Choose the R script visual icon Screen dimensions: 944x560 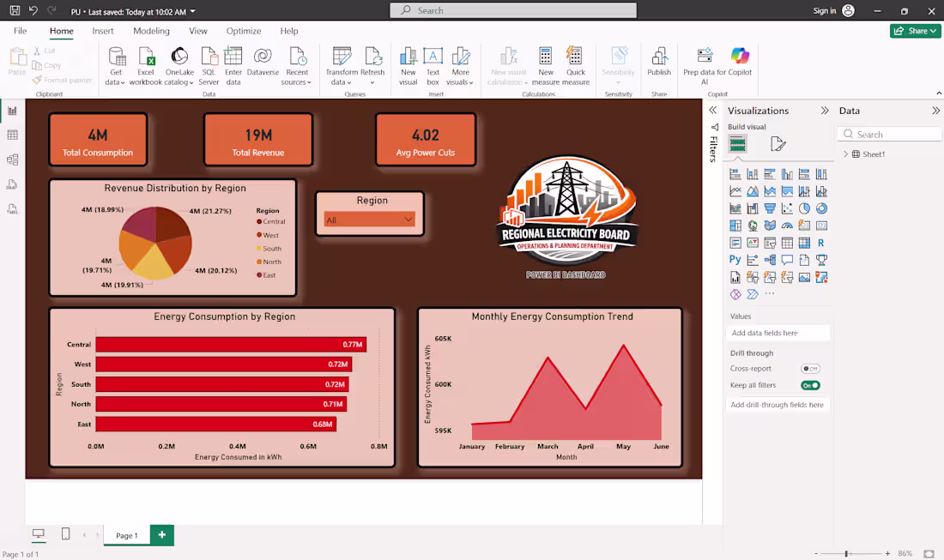click(821, 243)
